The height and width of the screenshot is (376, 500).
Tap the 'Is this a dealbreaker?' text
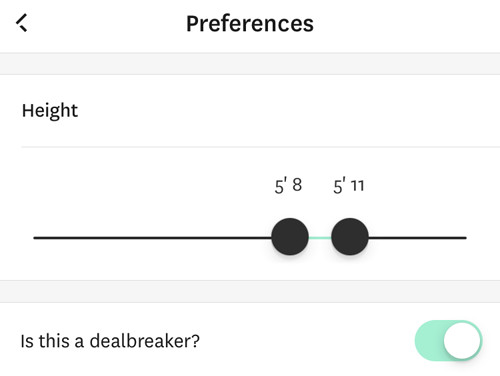click(x=110, y=341)
